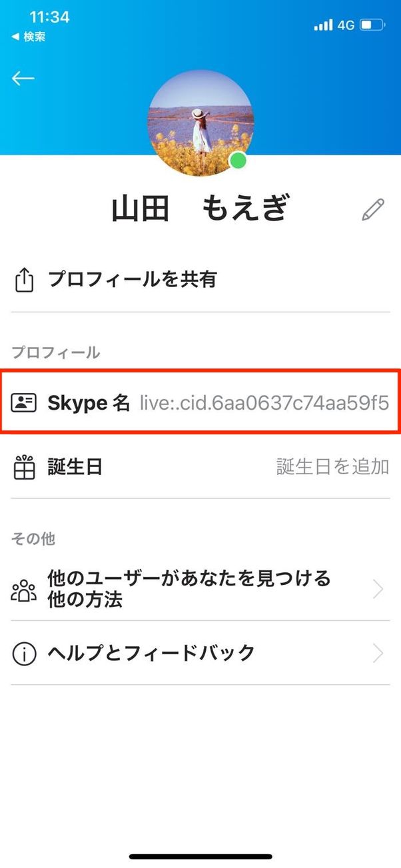The width and height of the screenshot is (401, 868).
Task: Tap 誕生日を追加 to add birthday
Action: tap(331, 466)
